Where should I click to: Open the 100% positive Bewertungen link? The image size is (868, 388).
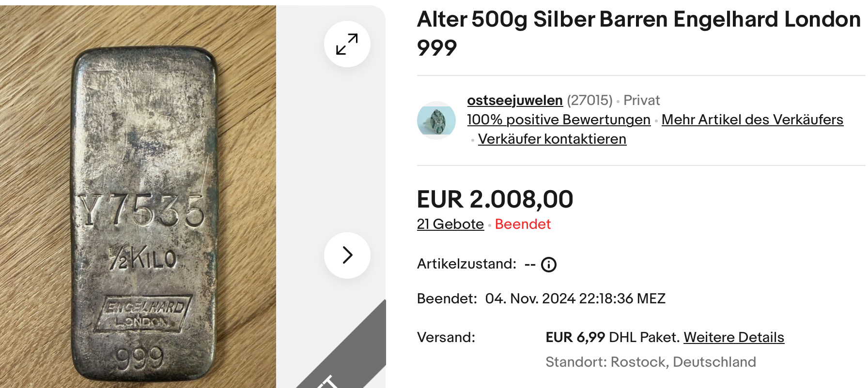point(558,119)
